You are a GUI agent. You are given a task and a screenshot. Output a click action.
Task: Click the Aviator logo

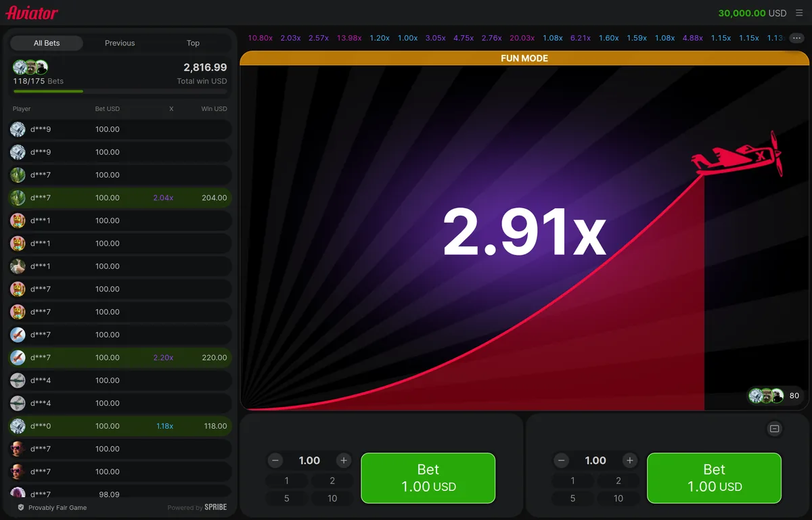point(32,13)
